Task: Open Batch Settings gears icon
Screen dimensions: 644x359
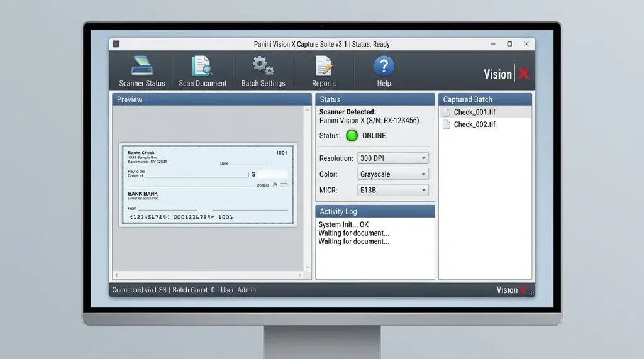Action: tap(263, 66)
